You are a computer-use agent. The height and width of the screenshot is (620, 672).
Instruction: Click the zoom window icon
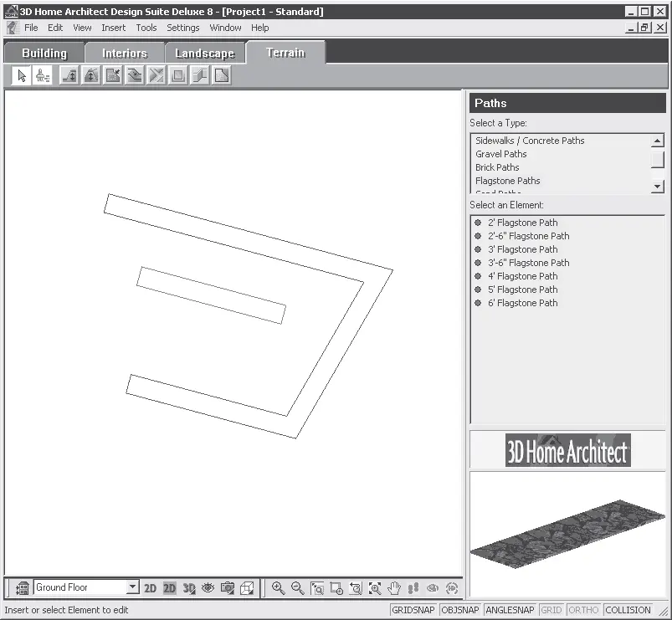[317, 588]
